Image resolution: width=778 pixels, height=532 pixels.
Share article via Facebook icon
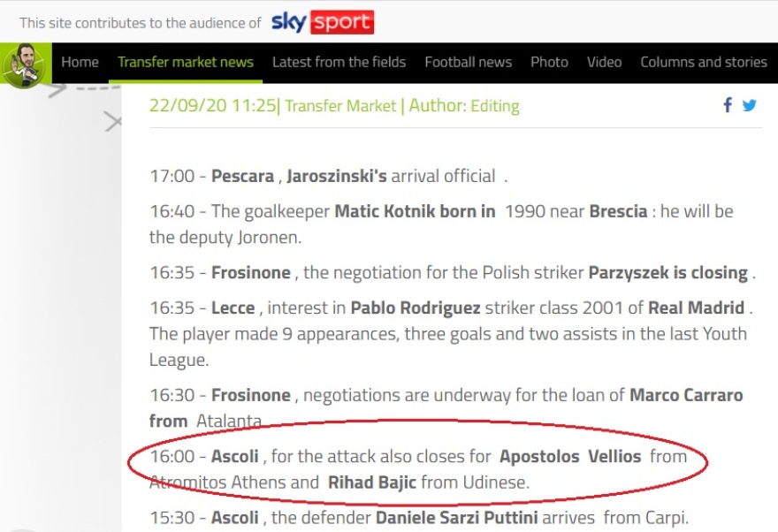click(x=728, y=105)
